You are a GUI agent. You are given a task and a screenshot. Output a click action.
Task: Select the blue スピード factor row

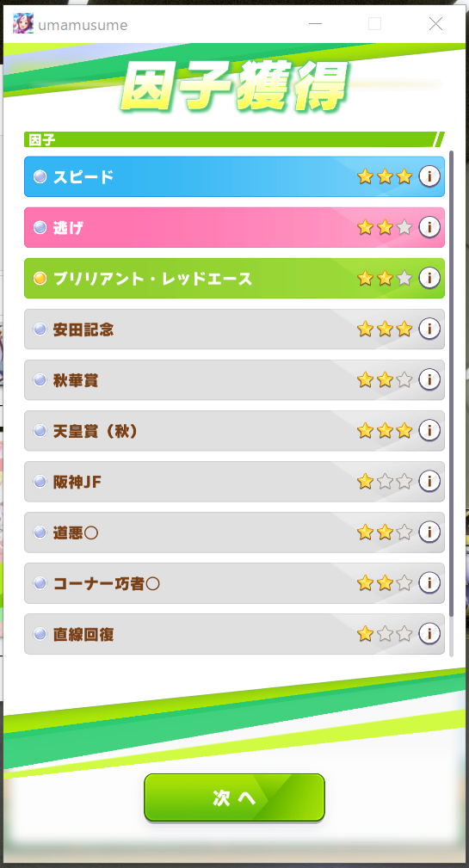234,176
